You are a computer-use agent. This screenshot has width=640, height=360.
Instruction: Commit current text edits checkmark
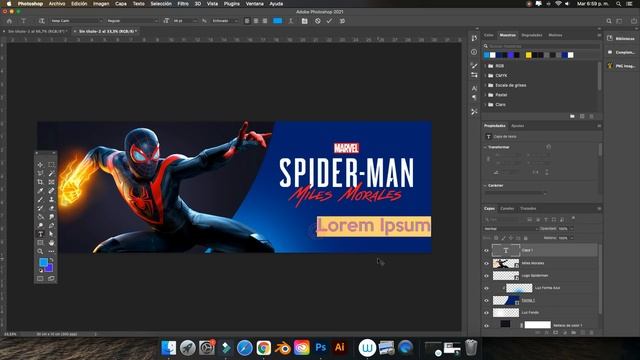tap(329, 21)
